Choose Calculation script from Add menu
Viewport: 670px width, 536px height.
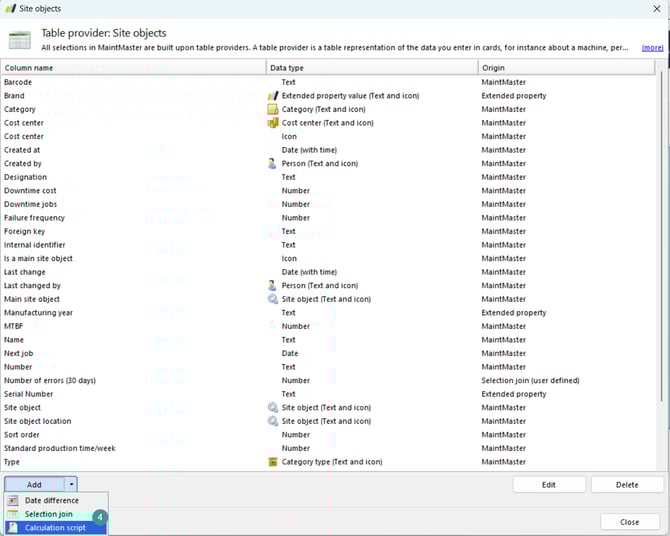coord(55,527)
